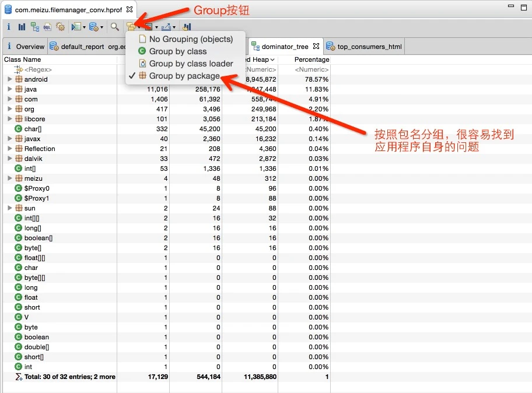Choose No Grouping (objects) option

[191, 39]
